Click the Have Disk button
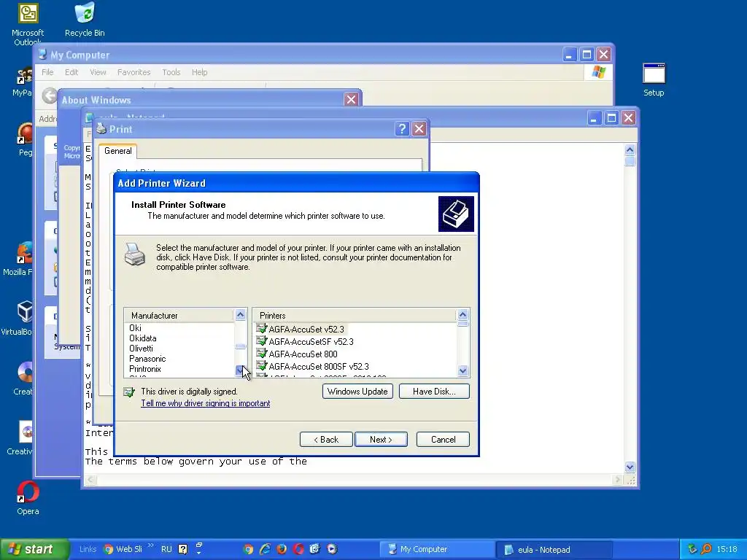Screen dimensions: 747x560 point(434,392)
